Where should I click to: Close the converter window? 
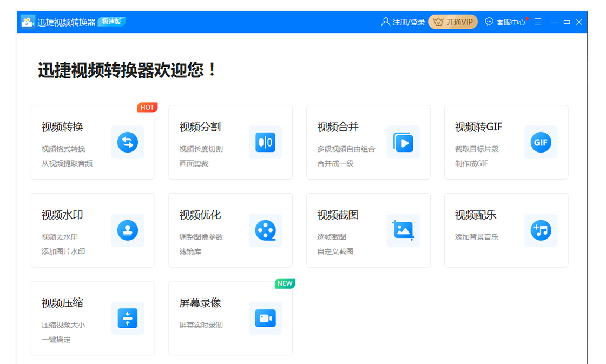tap(579, 22)
